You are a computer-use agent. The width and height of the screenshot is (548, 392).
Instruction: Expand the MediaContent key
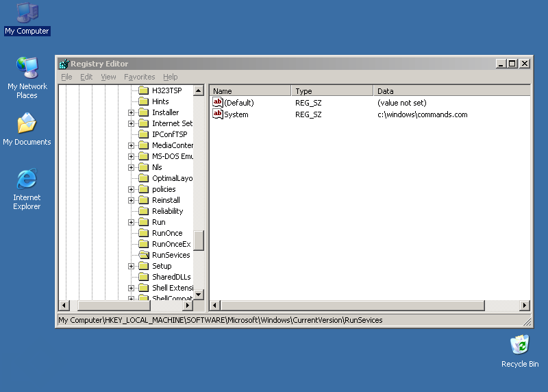coord(131,145)
